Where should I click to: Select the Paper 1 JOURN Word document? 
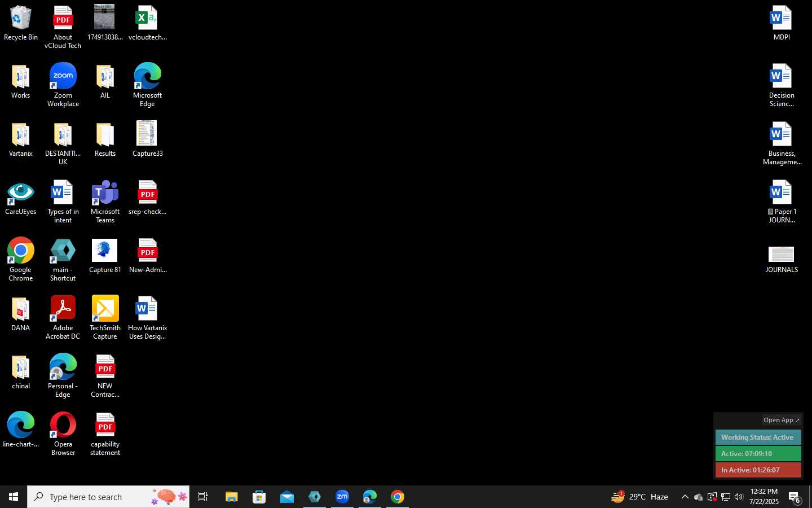[x=782, y=202]
